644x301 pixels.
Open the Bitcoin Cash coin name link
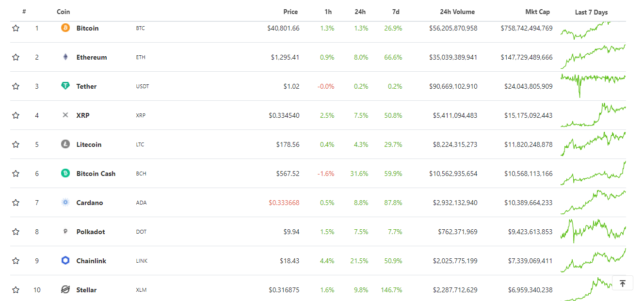96,174
